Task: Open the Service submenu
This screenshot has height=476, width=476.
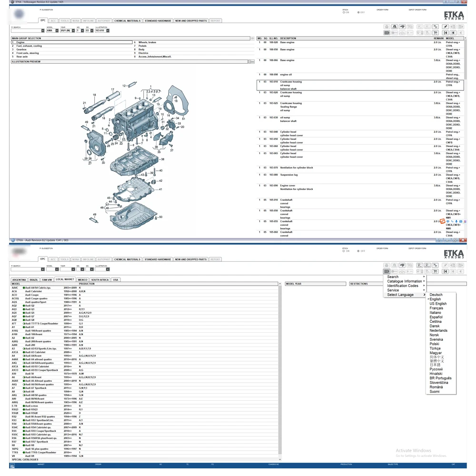Action: click(405, 290)
